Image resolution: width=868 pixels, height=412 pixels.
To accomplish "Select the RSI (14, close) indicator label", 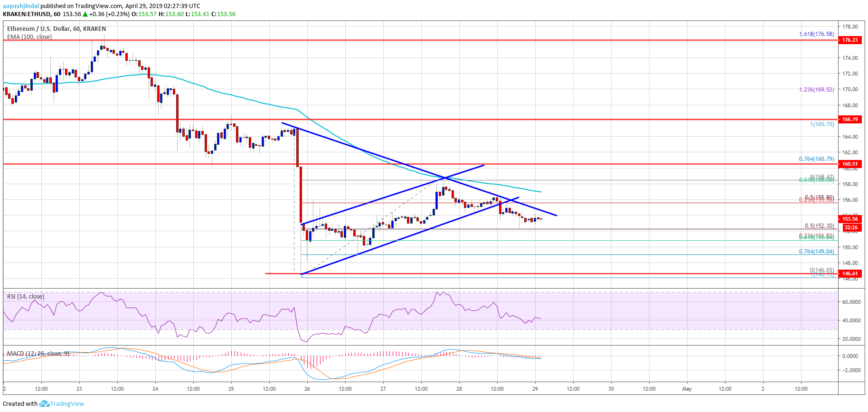I will (x=26, y=297).
